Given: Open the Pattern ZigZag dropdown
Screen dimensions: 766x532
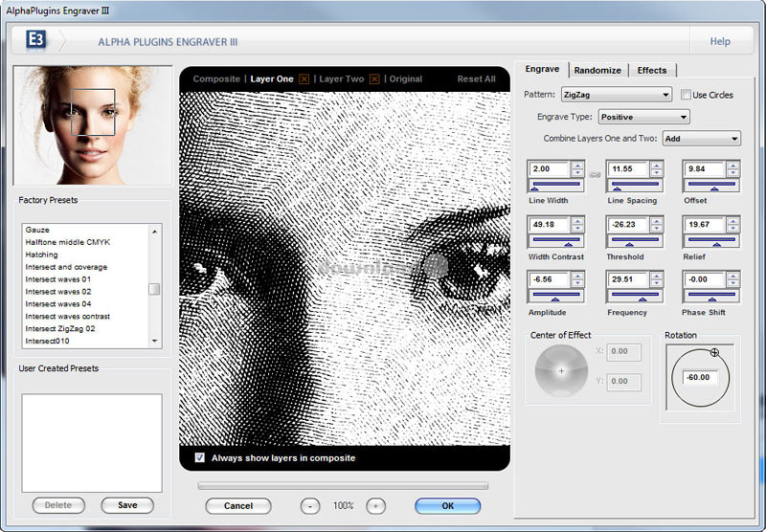Looking at the screenshot, I should tap(616, 95).
